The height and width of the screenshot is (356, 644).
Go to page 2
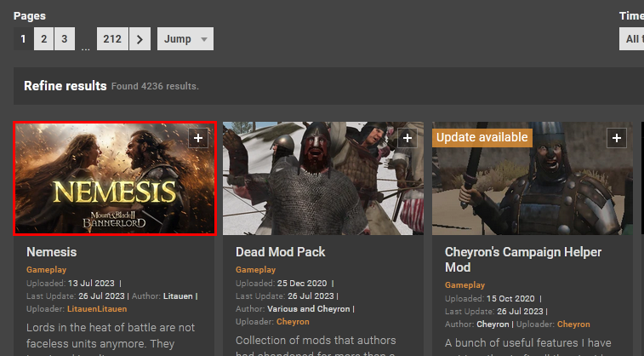pos(44,39)
